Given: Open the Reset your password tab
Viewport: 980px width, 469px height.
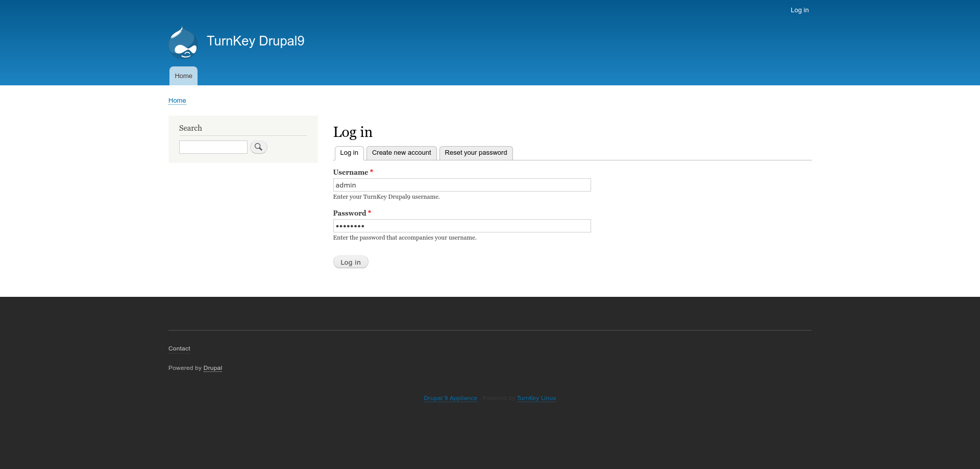Looking at the screenshot, I should coord(476,153).
